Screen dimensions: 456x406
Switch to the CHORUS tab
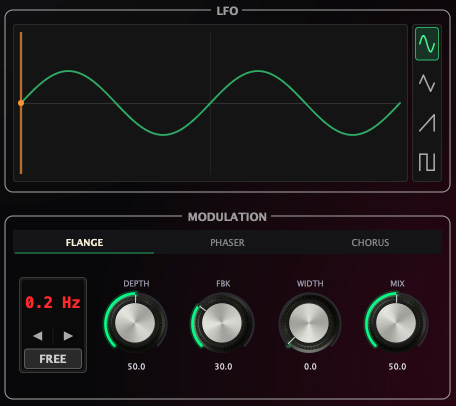click(x=370, y=242)
